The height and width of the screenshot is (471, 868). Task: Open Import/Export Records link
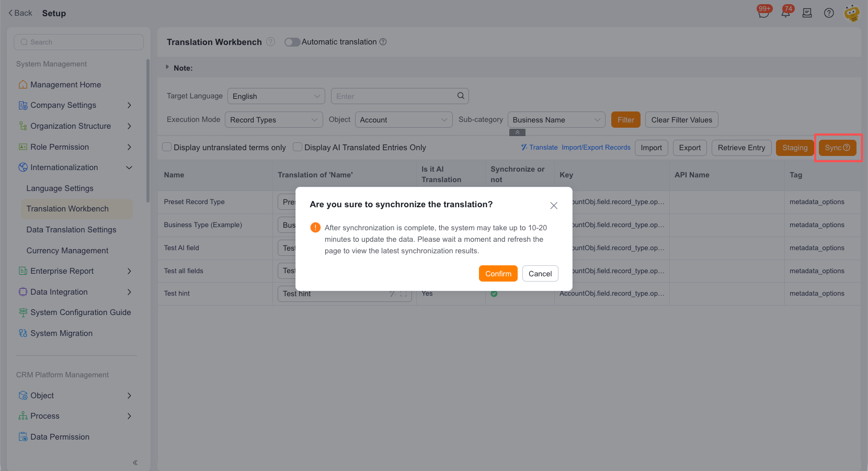click(596, 148)
